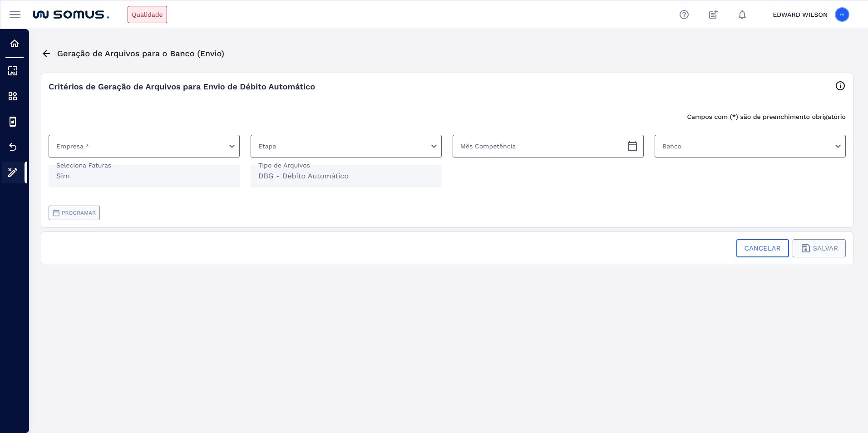This screenshot has height=433, width=868.
Task: Click the back arrow next to the page title
Action: [47, 53]
